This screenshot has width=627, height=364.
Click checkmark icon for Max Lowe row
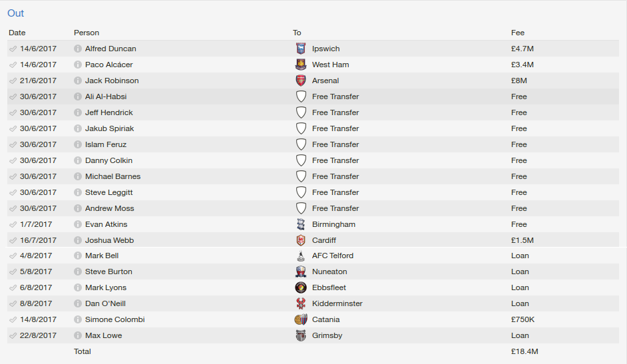pyautogui.click(x=13, y=335)
